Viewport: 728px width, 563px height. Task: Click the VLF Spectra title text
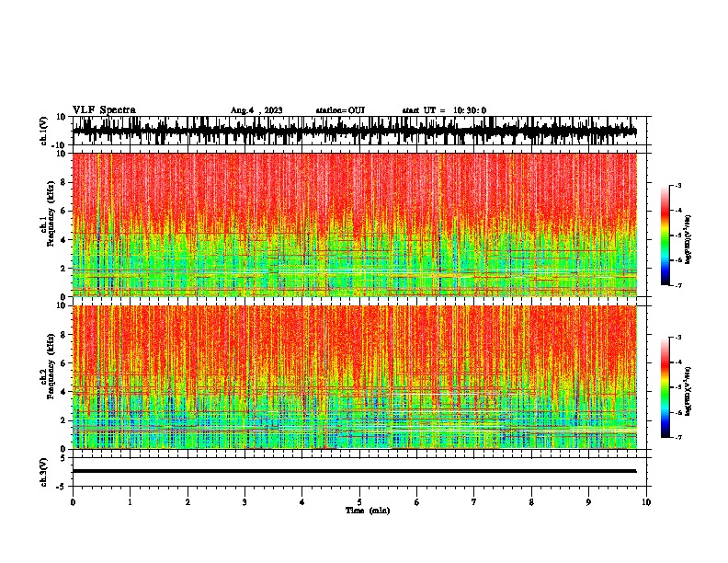tap(104, 110)
